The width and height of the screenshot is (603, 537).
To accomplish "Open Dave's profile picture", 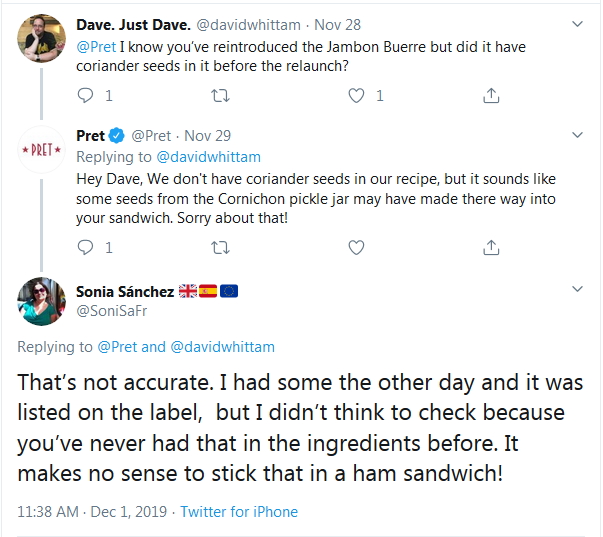I will point(42,39).
